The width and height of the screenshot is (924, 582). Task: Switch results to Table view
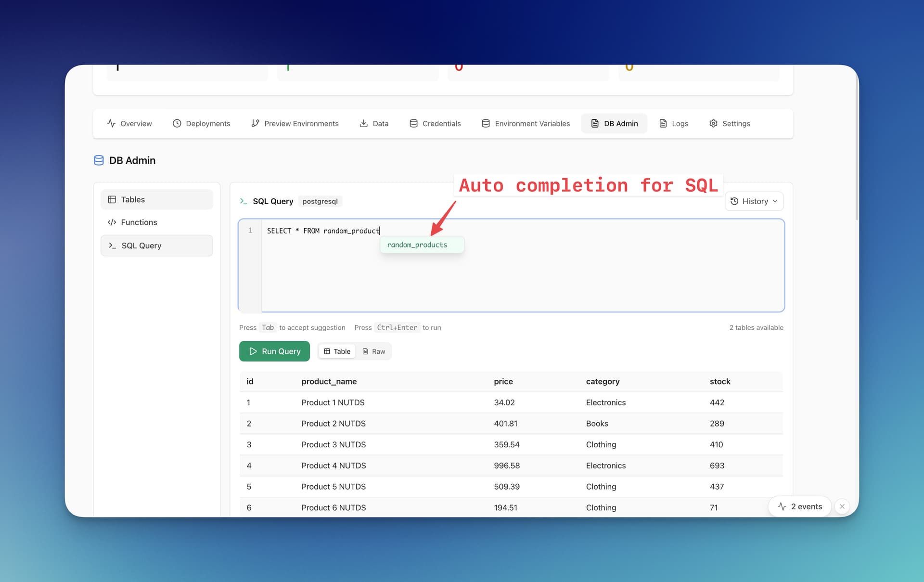pyautogui.click(x=336, y=351)
